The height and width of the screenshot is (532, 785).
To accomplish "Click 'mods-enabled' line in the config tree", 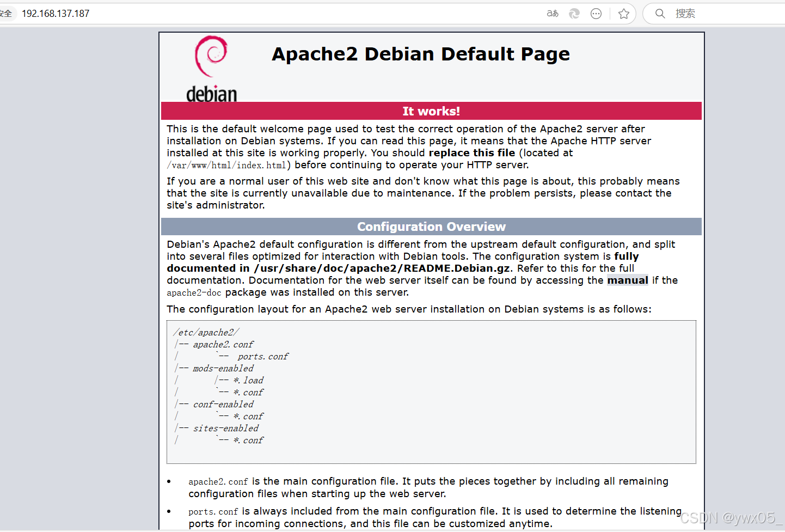I will tap(223, 369).
